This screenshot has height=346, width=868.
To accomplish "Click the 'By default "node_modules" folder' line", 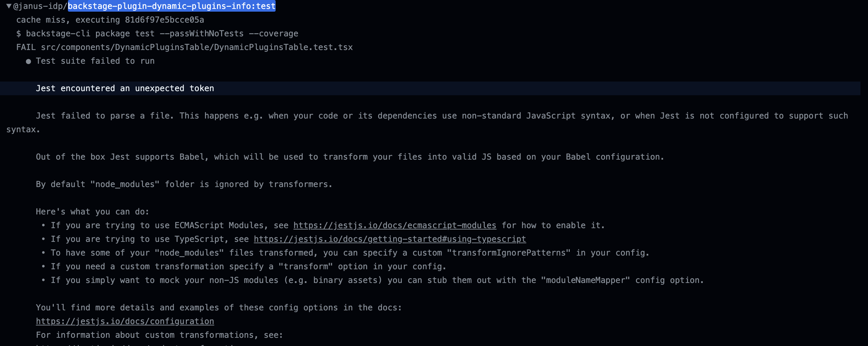I will [184, 184].
